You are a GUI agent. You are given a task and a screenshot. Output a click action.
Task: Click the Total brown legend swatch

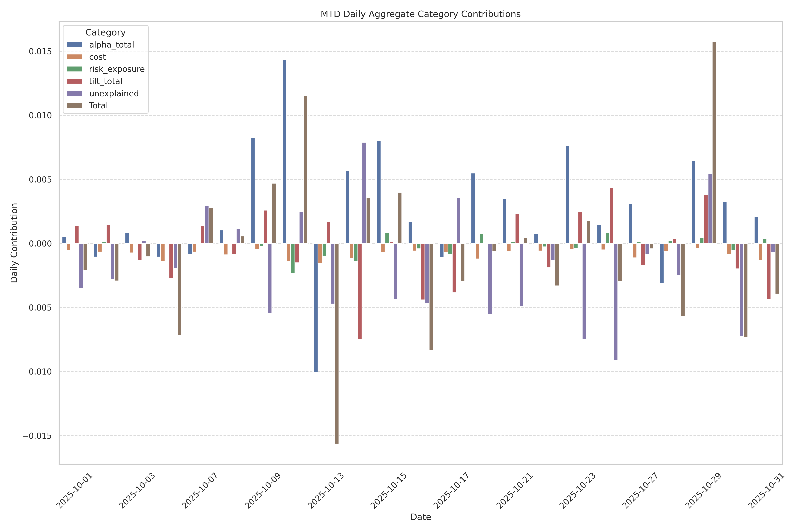point(74,106)
